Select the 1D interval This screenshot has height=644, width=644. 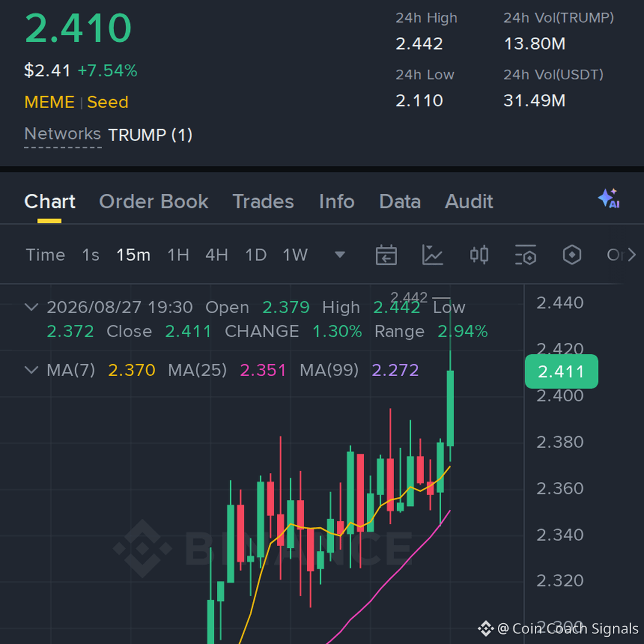click(x=256, y=255)
